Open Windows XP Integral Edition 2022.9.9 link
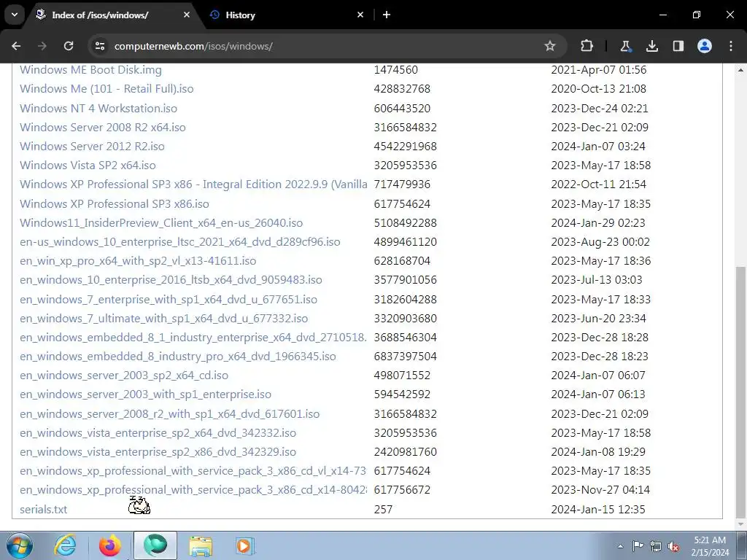Screen dimensions: 747x560 pyautogui.click(x=193, y=184)
